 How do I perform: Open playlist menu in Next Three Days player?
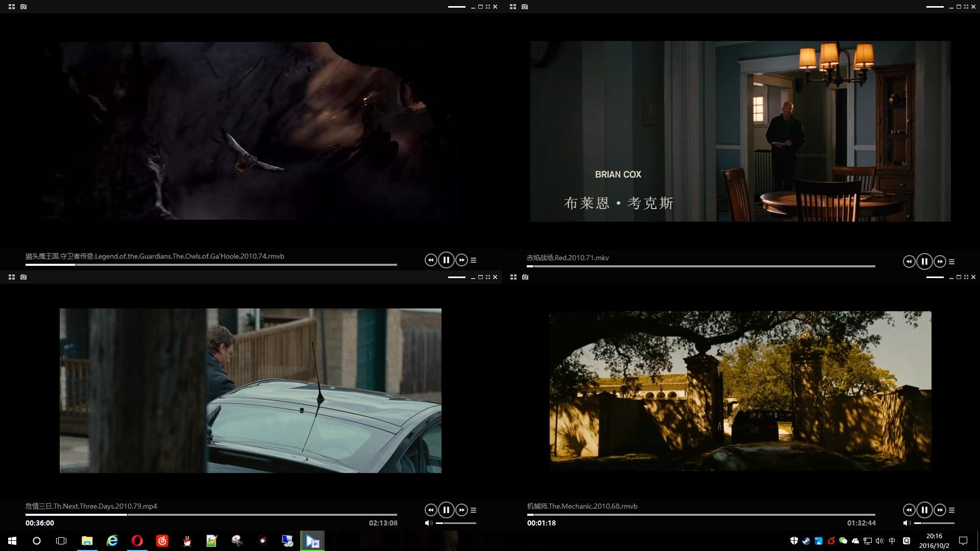click(474, 510)
